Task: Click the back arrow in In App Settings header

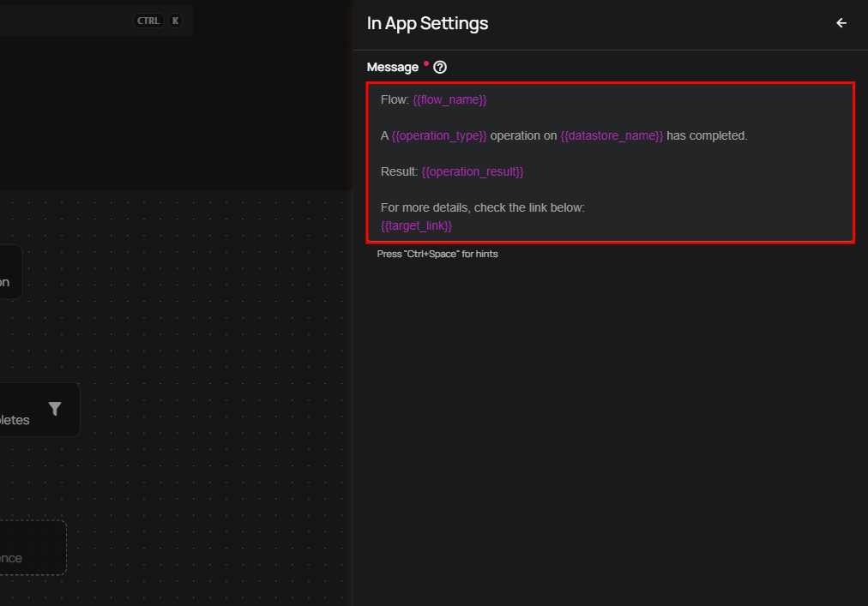Action: (841, 23)
